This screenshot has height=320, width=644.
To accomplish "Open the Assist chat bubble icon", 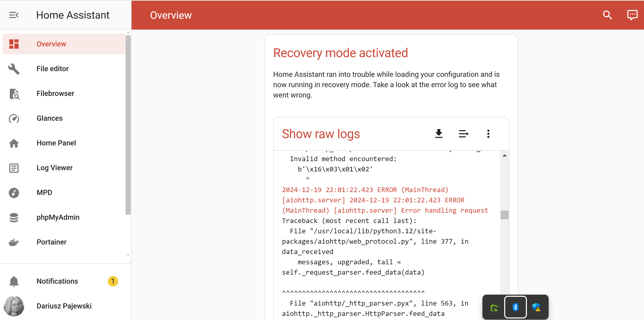I will 632,15.
